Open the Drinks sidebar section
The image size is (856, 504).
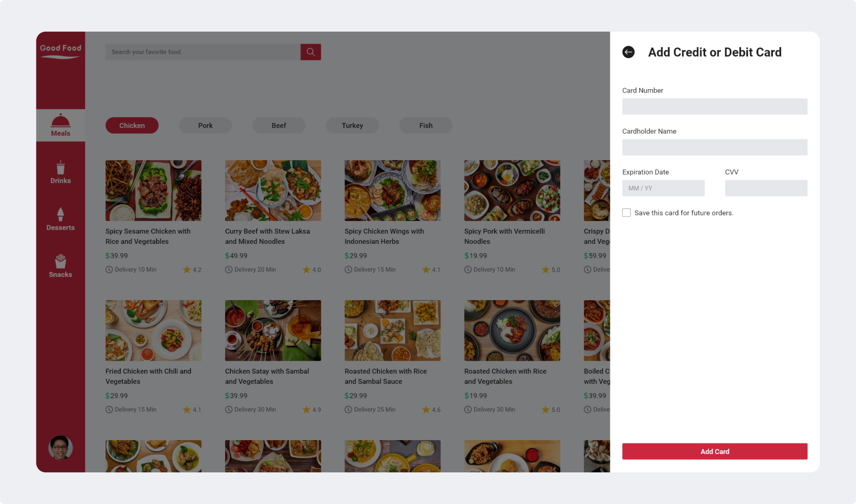pyautogui.click(x=60, y=173)
